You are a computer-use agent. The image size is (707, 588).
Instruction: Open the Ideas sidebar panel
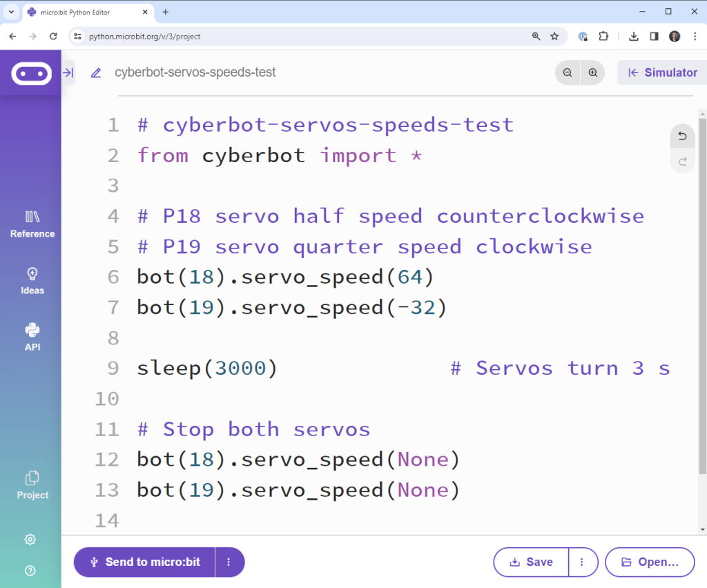pos(32,281)
